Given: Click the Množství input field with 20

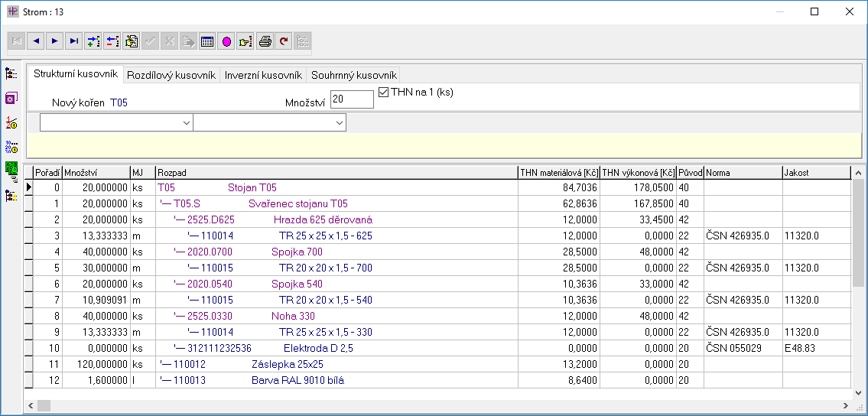Looking at the screenshot, I should [352, 99].
